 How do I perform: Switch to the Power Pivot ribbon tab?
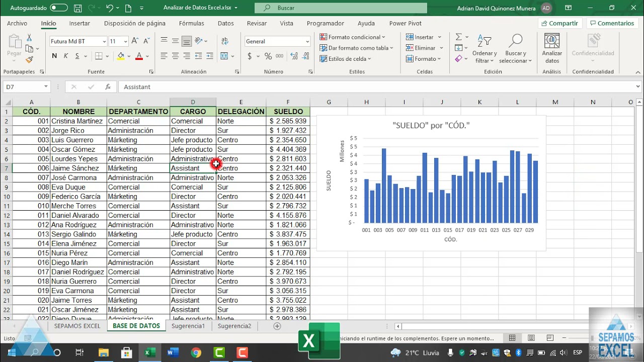pyautogui.click(x=406, y=24)
